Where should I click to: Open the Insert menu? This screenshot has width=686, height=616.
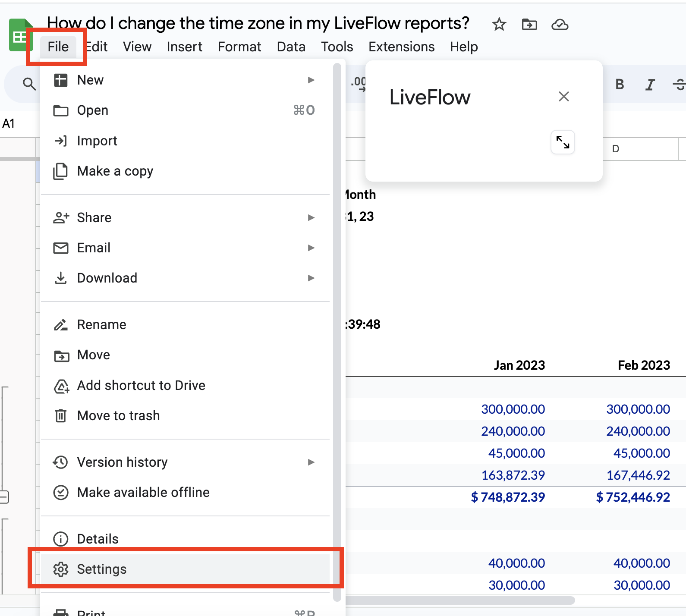(x=185, y=47)
